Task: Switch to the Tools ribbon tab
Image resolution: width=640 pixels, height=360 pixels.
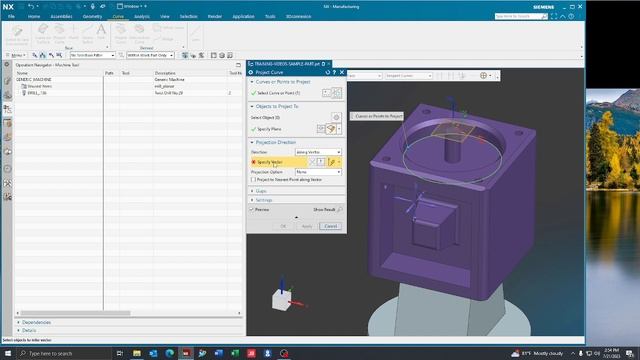Action: coord(270,17)
